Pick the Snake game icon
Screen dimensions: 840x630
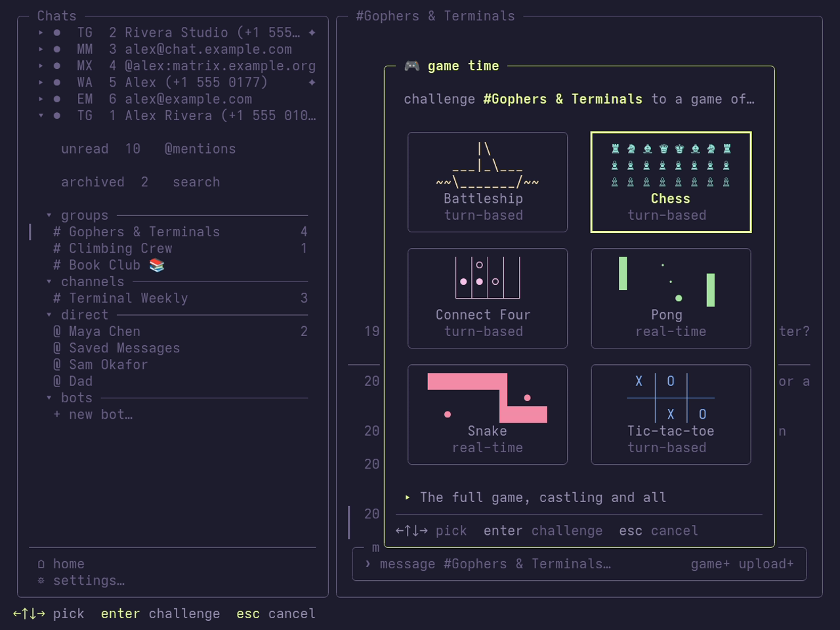click(x=488, y=398)
